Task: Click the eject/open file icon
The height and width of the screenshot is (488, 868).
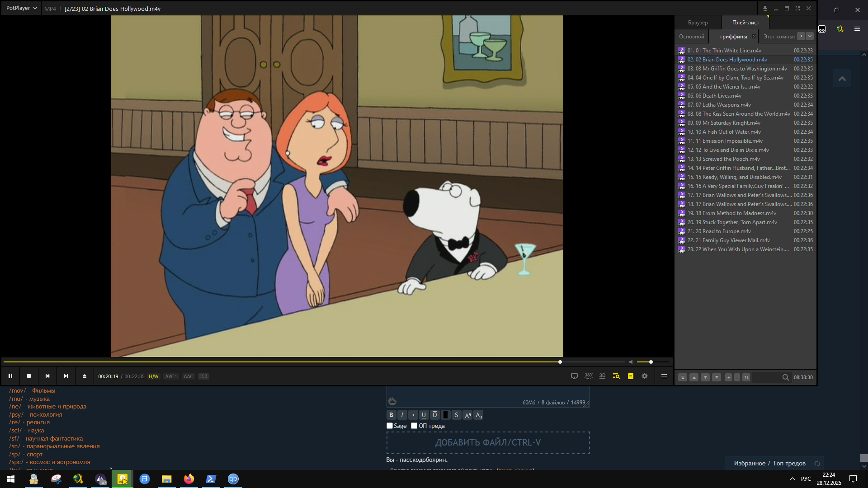Action: pos(85,376)
